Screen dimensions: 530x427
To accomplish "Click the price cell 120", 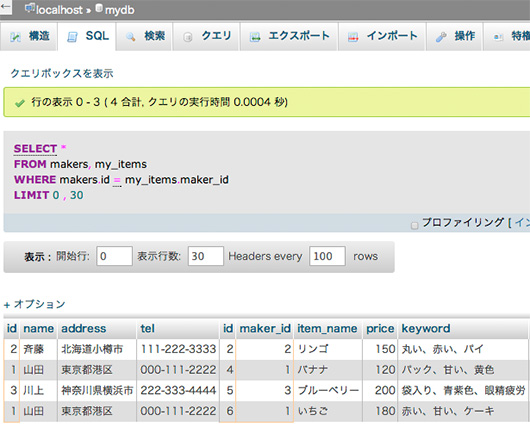I will [x=380, y=370].
